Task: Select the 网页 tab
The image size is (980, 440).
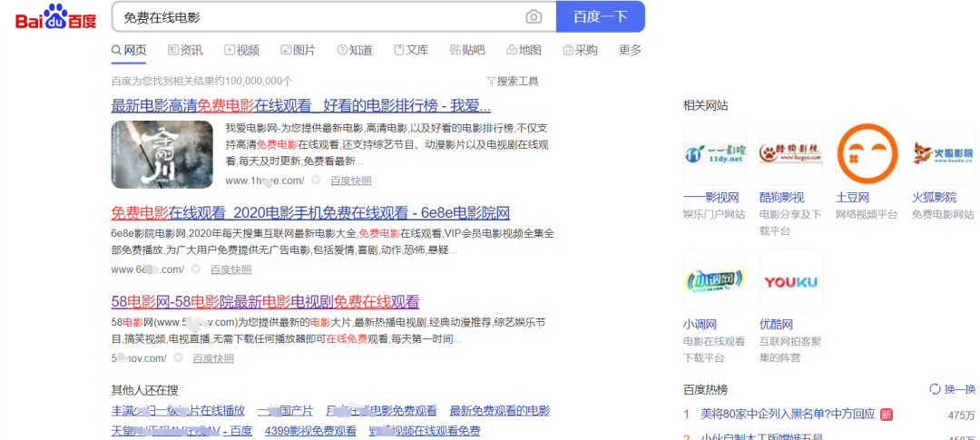Action: pos(129,50)
